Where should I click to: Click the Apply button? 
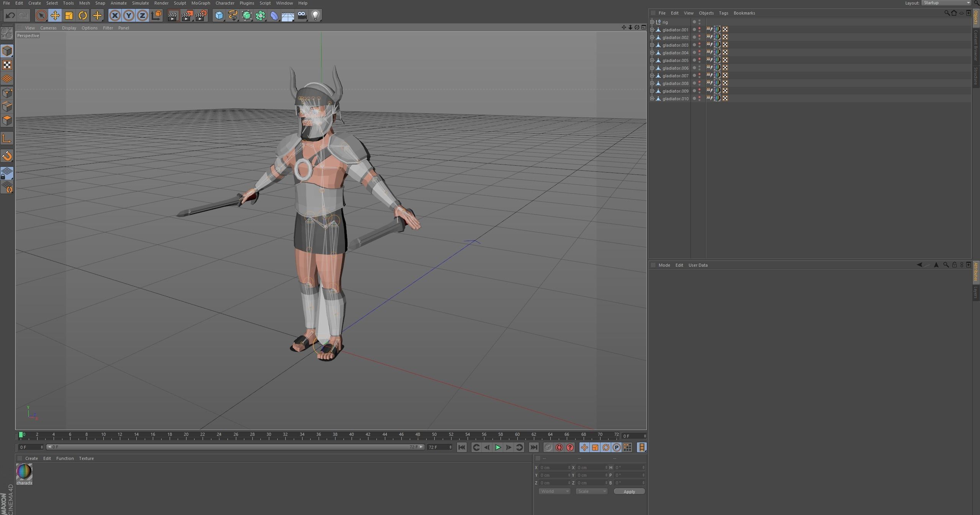coord(629,492)
